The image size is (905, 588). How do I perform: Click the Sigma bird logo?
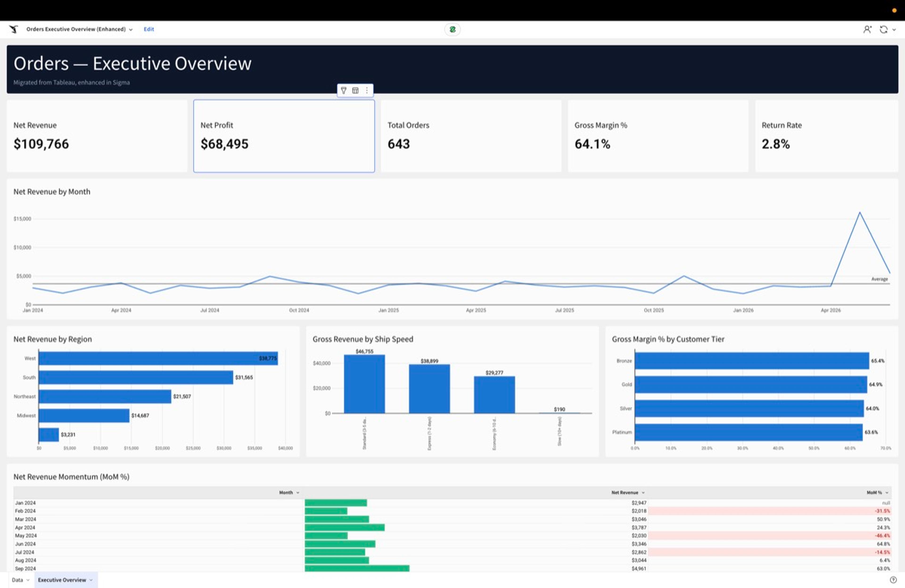14,29
